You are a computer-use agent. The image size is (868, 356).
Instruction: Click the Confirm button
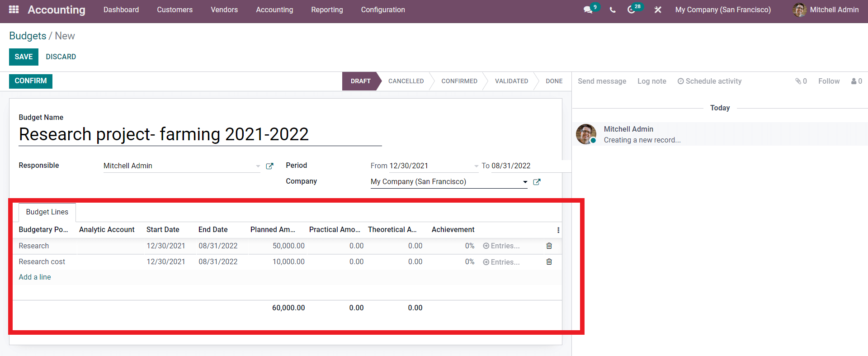[31, 81]
